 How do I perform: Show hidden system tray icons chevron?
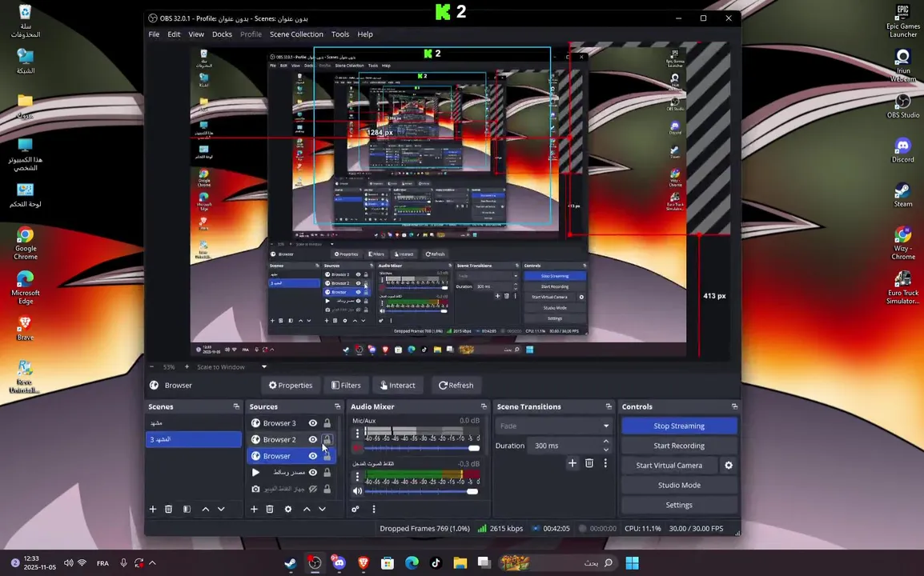(152, 563)
